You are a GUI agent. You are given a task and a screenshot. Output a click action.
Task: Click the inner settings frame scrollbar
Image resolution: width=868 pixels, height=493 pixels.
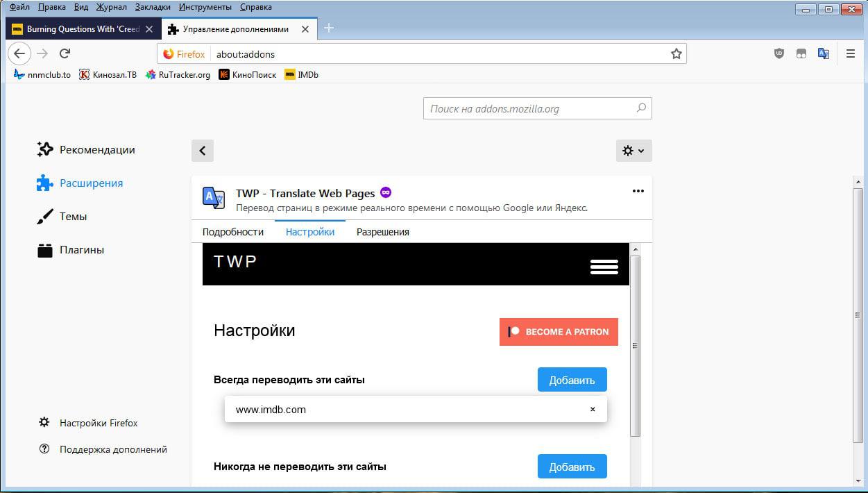tap(635, 346)
